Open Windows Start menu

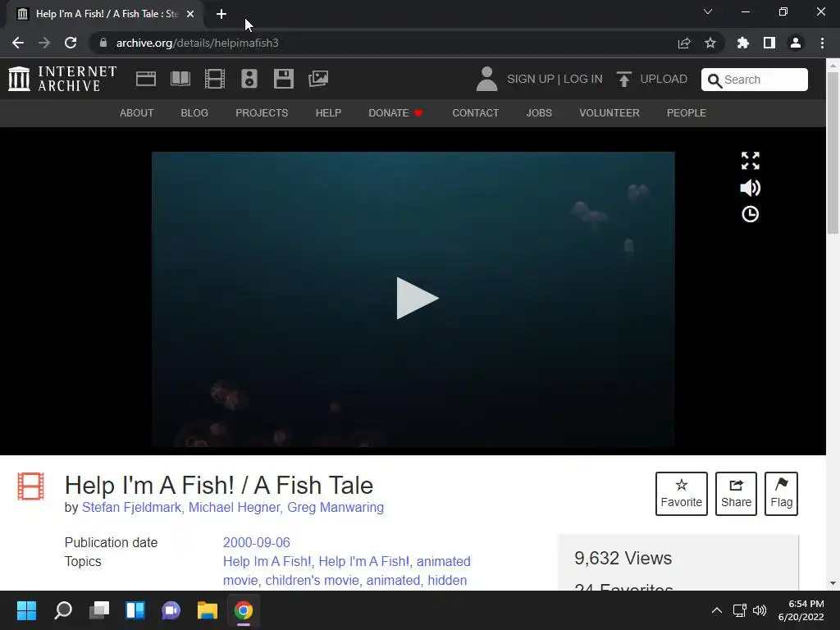click(26, 610)
